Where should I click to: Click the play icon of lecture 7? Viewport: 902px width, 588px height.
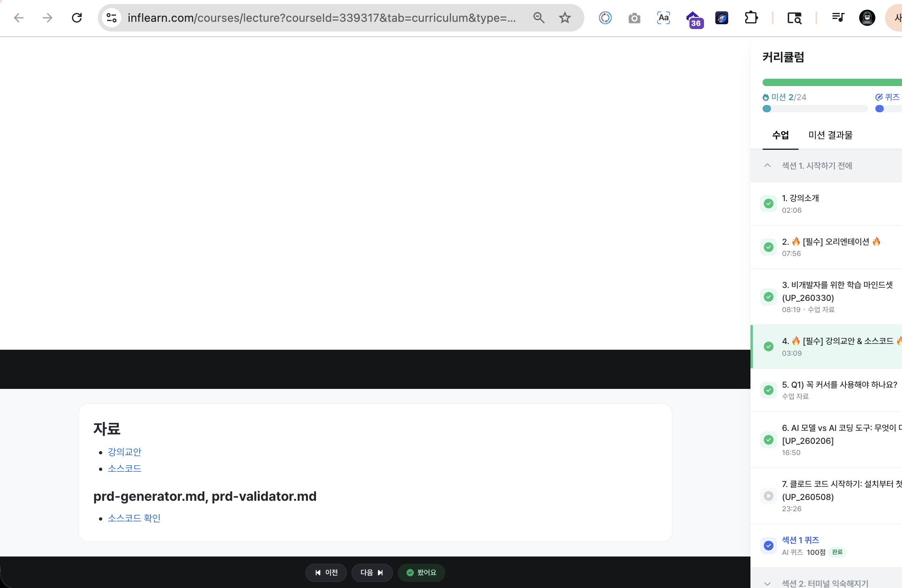click(x=769, y=496)
